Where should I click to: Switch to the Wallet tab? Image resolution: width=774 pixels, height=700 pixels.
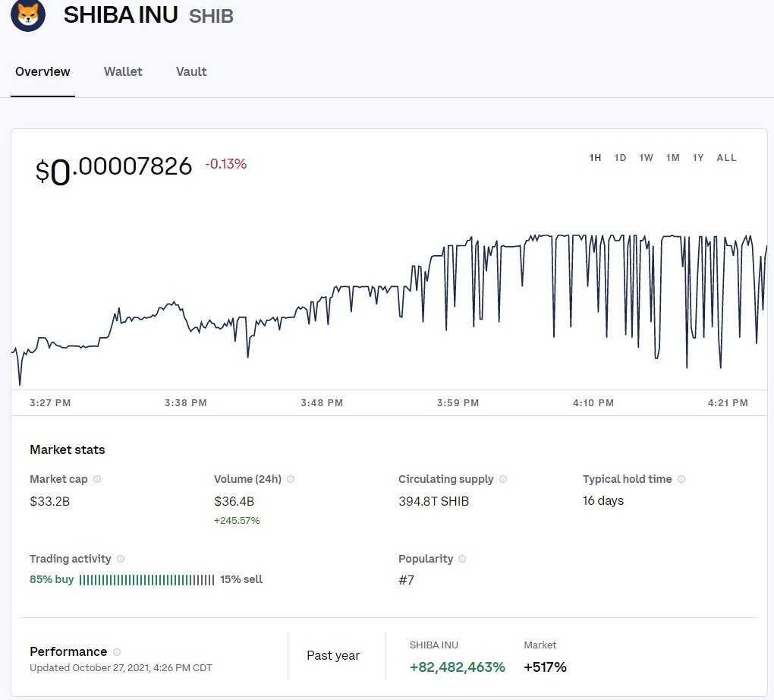(x=123, y=71)
